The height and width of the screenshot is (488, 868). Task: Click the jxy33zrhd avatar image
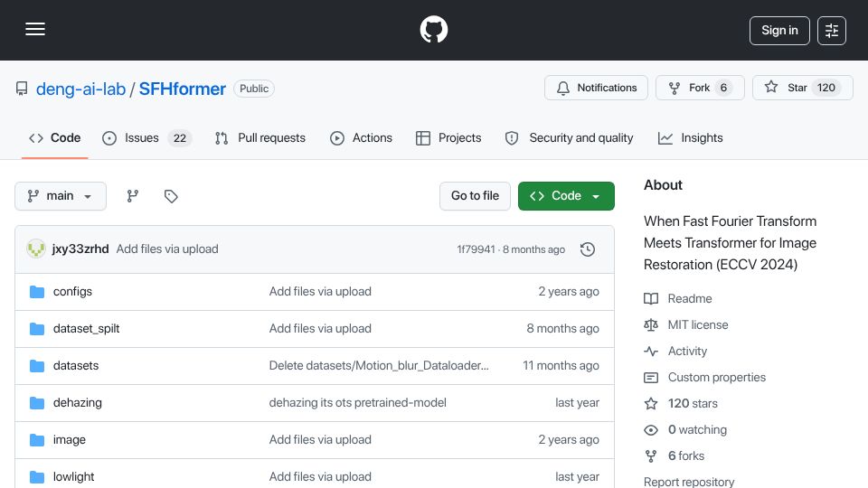[x=36, y=249]
